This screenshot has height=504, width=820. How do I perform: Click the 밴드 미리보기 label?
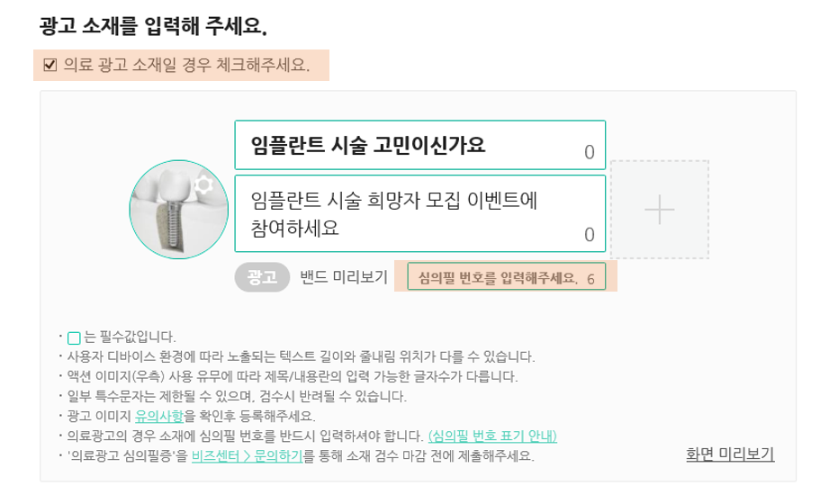pyautogui.click(x=344, y=277)
